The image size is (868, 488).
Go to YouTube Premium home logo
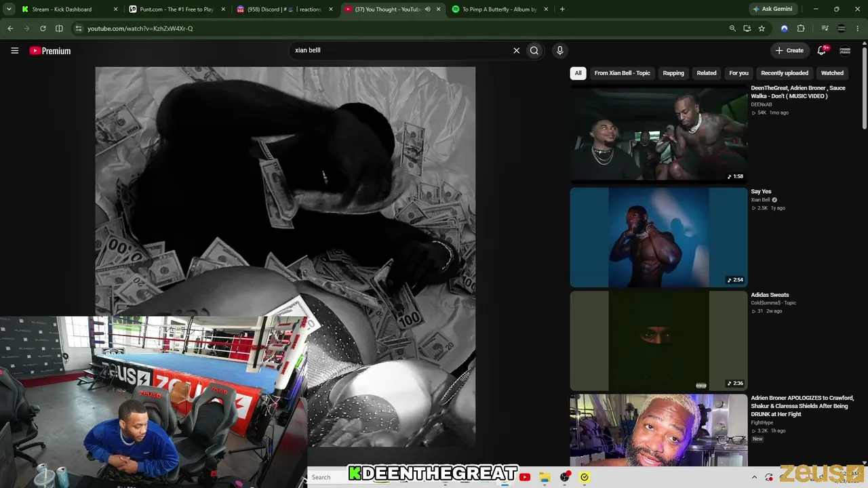tap(50, 51)
